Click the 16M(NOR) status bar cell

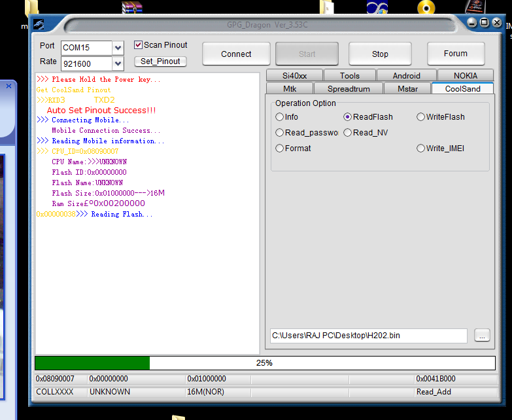(x=205, y=392)
